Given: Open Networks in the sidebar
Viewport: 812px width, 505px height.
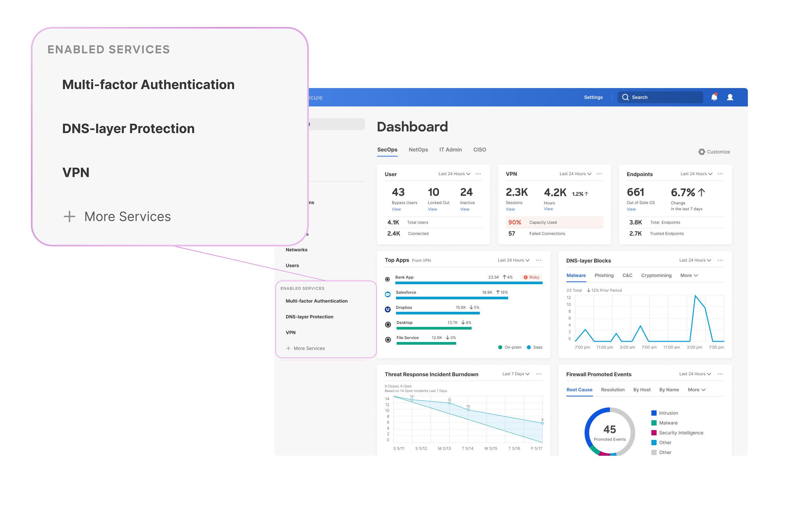Looking at the screenshot, I should point(297,250).
